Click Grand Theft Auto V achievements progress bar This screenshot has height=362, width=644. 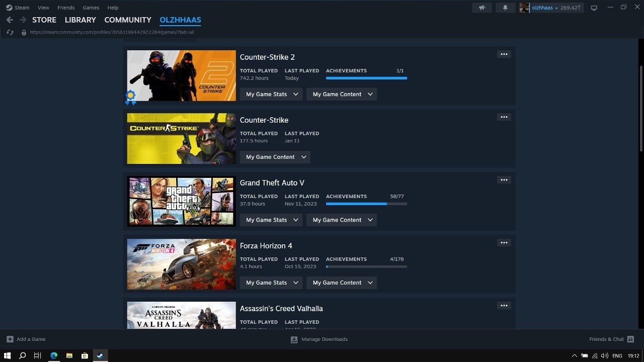tap(366, 204)
